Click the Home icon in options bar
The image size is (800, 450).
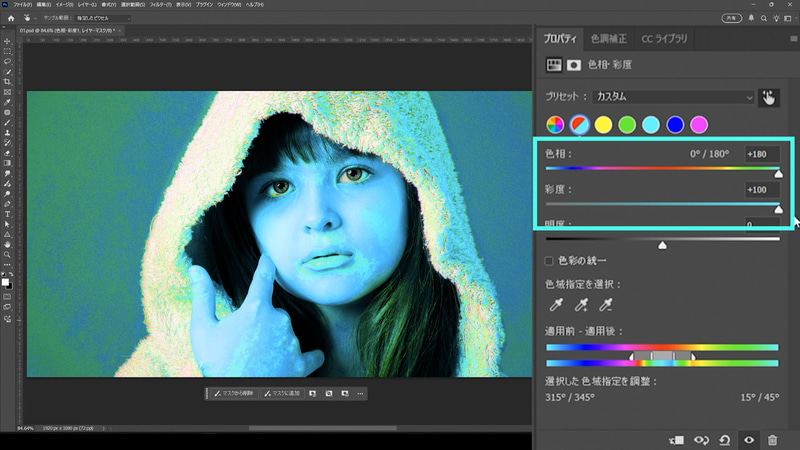(x=11, y=18)
